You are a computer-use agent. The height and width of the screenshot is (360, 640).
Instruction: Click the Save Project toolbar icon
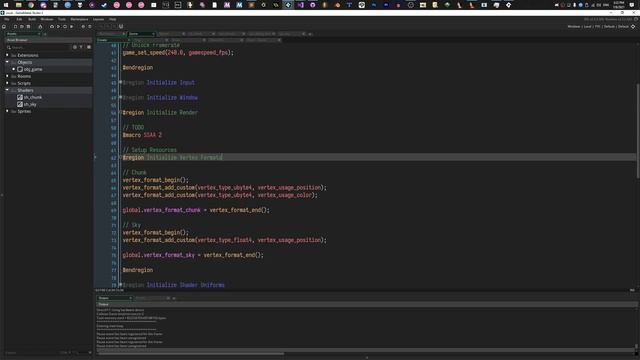(x=29, y=27)
